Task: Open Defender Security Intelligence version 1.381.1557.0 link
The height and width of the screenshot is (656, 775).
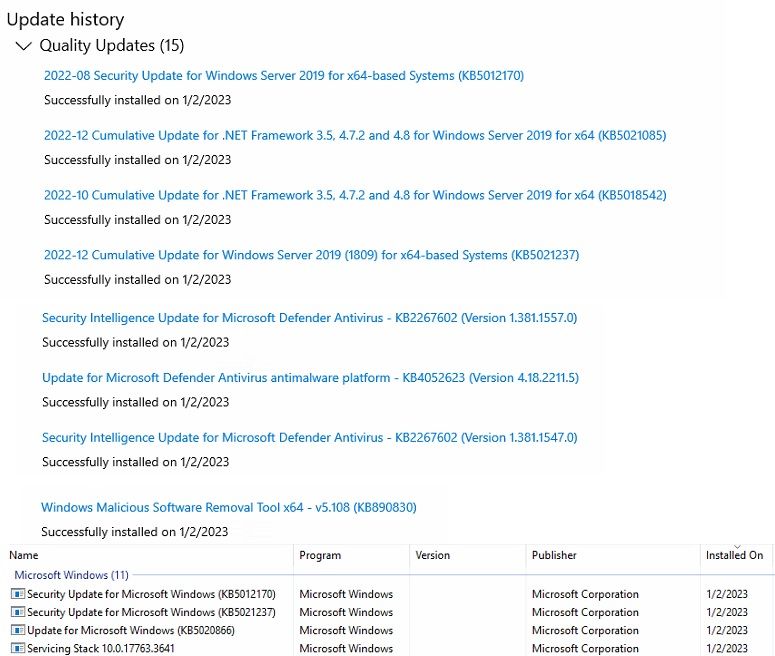Action: (x=309, y=318)
